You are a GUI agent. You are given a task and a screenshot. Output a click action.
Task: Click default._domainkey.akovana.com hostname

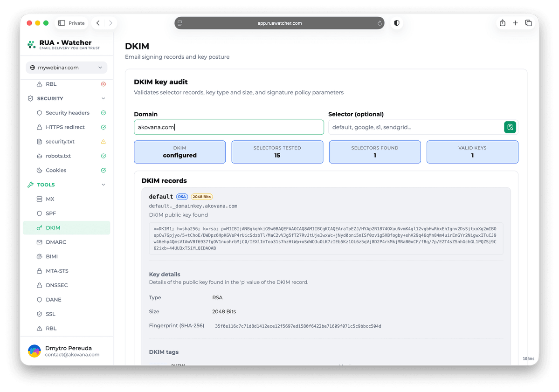tap(193, 206)
